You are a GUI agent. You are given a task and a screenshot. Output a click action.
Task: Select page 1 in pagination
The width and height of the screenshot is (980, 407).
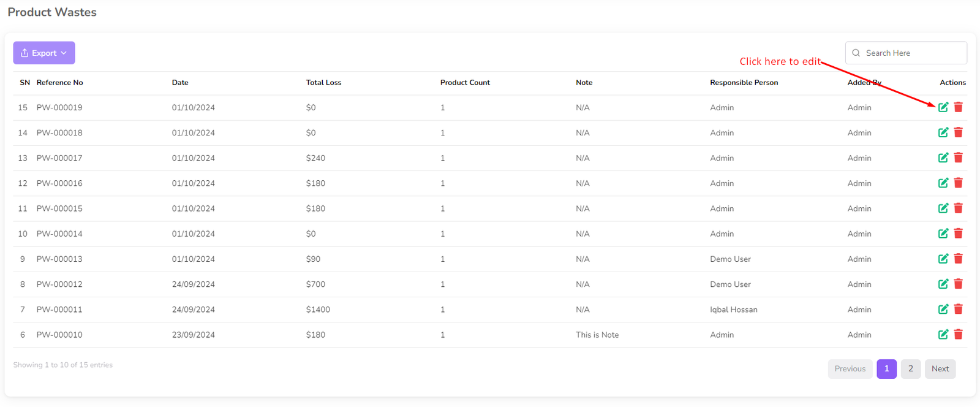(x=886, y=368)
